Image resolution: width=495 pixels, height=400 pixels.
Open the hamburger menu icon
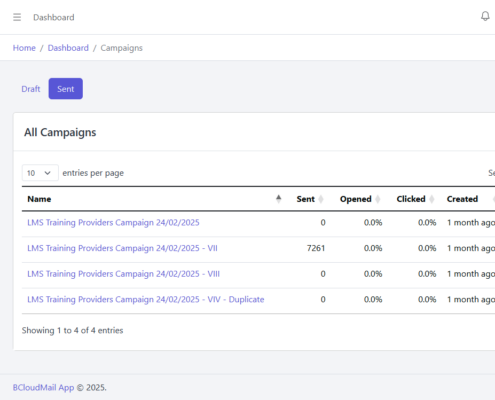coord(17,17)
